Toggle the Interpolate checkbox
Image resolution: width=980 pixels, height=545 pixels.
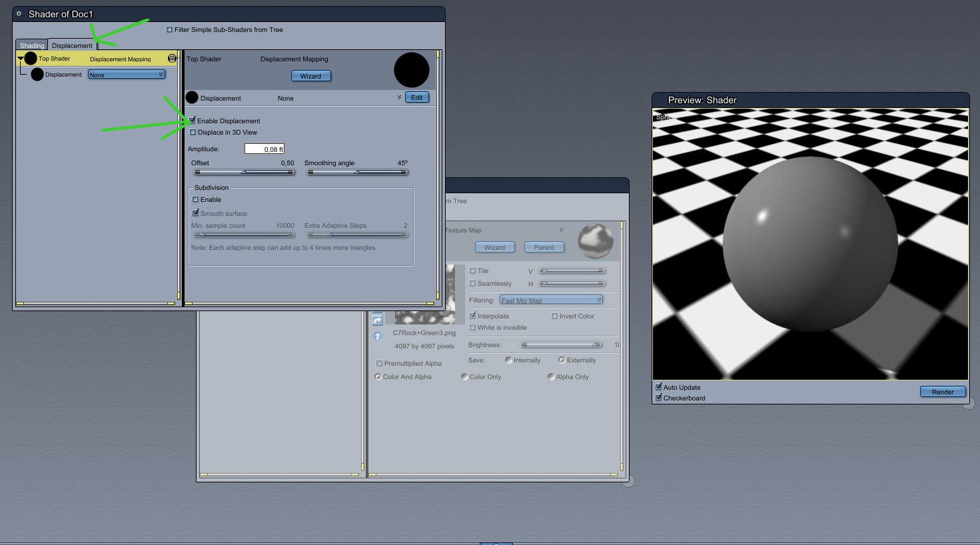[x=473, y=316]
